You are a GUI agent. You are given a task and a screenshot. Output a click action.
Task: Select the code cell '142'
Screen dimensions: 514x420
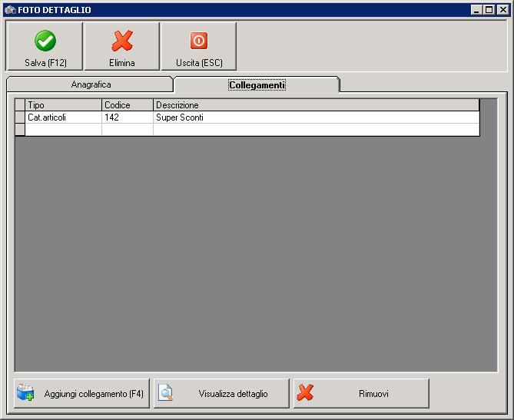128,117
